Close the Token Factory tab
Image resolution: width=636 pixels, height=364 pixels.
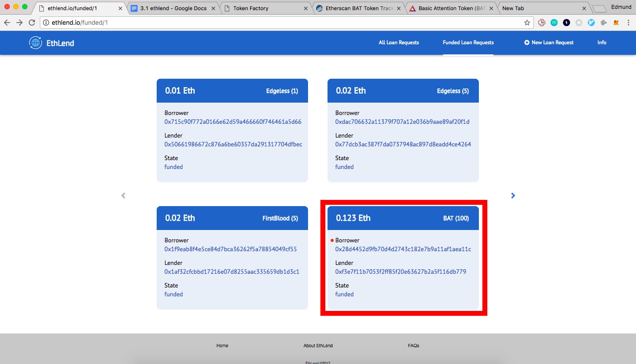[x=306, y=8]
